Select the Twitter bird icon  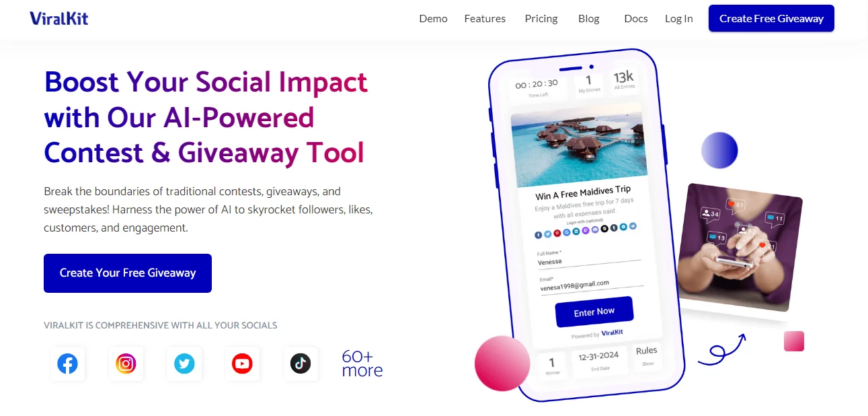(x=184, y=364)
